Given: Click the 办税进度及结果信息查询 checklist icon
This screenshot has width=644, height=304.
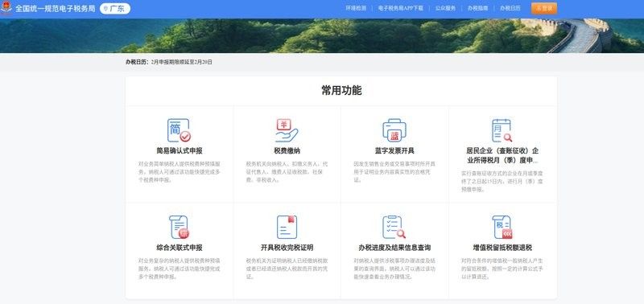Looking at the screenshot, I should 394,228.
